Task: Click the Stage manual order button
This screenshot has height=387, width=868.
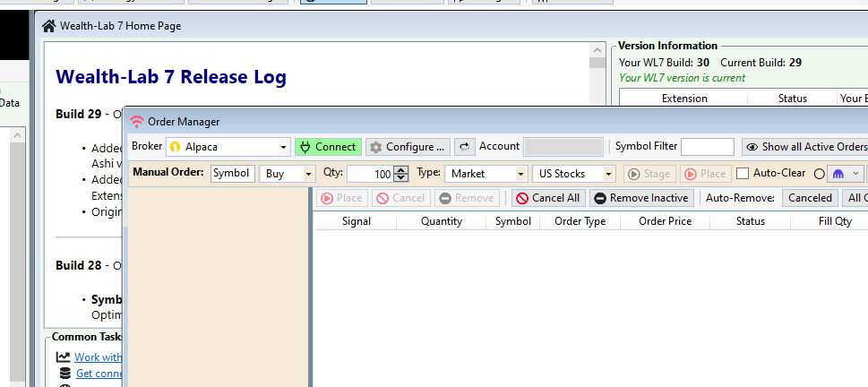Action: tap(650, 174)
